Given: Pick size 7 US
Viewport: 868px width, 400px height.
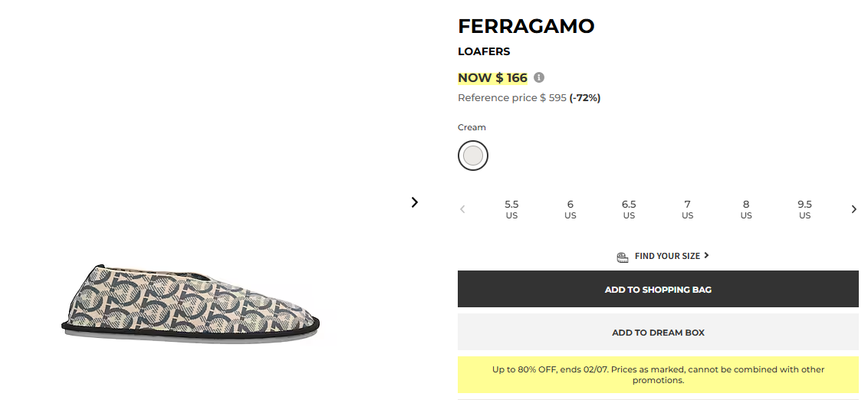Looking at the screenshot, I should (x=688, y=209).
